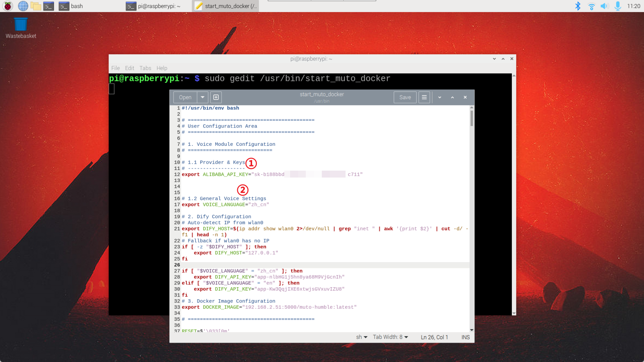This screenshot has height=362, width=644.
Task: Open the Tab Width 8 dropdown
Action: pos(390,337)
